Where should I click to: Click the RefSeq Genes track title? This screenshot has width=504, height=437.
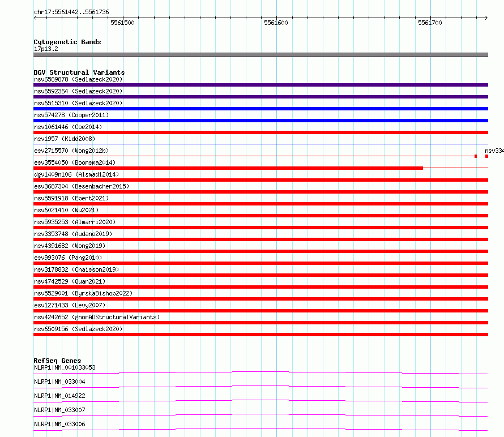[x=57, y=361]
